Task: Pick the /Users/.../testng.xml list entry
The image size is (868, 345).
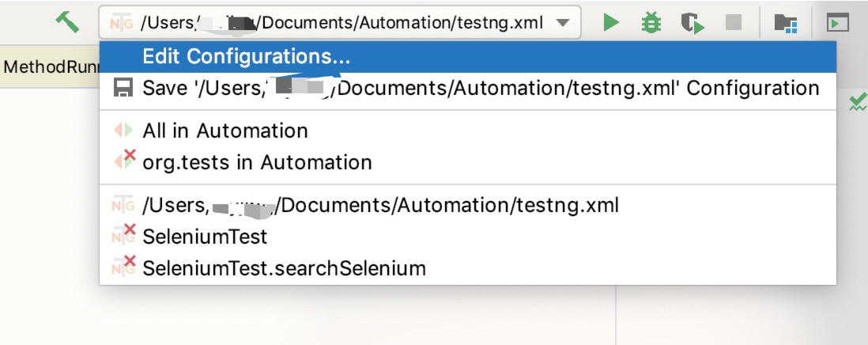Action: click(x=380, y=206)
